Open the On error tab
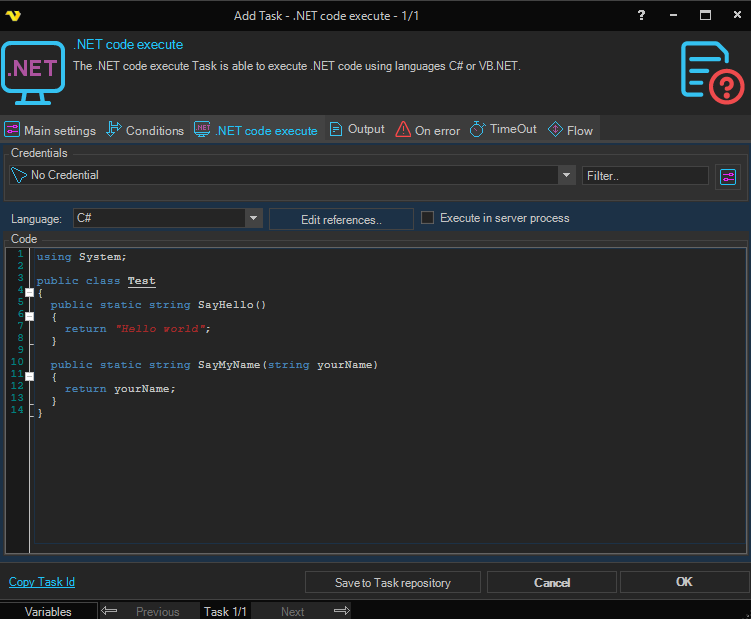 427,130
